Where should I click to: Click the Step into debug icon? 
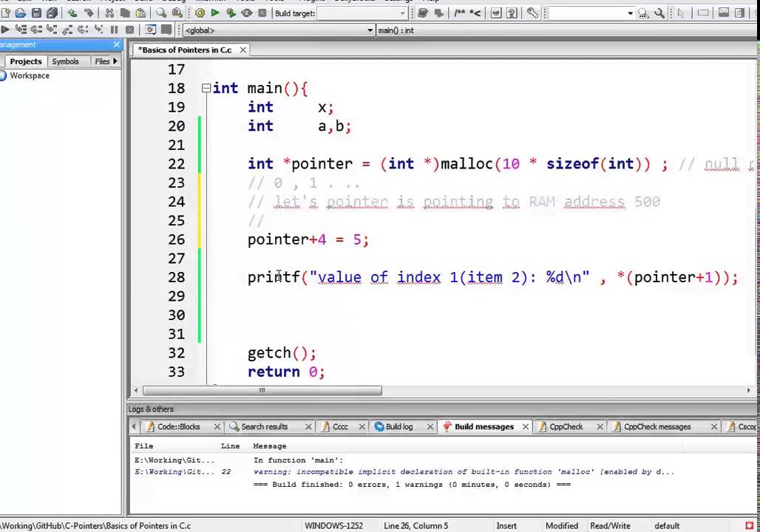[x=52, y=30]
